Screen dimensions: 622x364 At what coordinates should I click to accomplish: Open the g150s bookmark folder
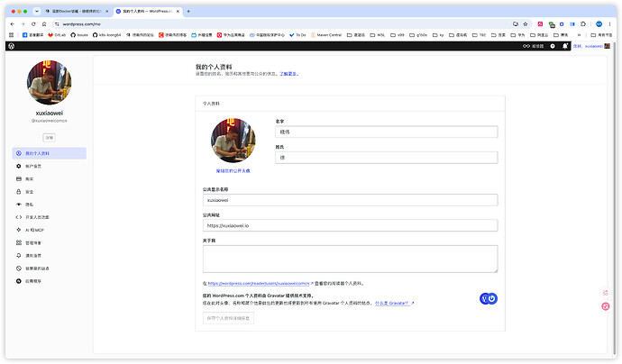coord(418,35)
